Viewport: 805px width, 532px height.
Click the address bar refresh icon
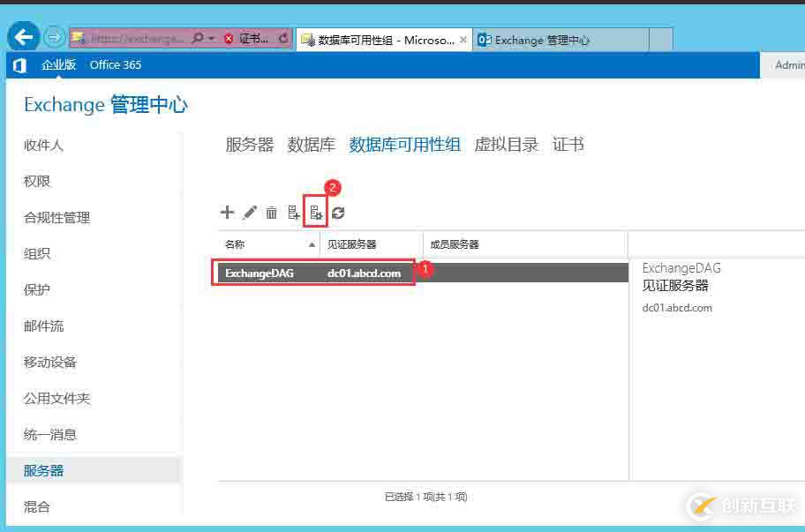point(282,38)
